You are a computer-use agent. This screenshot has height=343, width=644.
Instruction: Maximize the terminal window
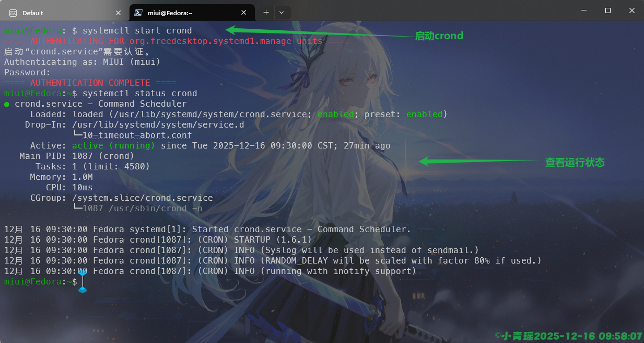607,10
